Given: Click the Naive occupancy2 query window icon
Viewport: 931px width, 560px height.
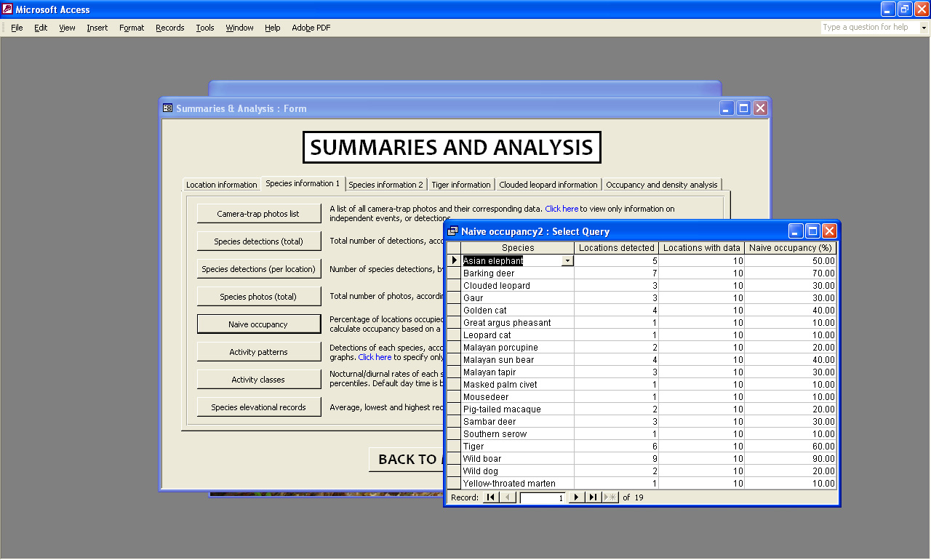Looking at the screenshot, I should (x=452, y=231).
